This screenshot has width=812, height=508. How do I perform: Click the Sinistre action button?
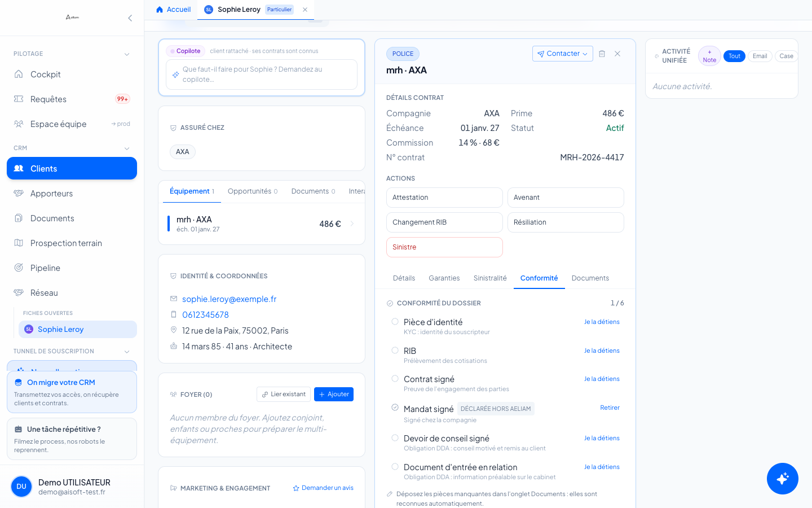tap(444, 247)
